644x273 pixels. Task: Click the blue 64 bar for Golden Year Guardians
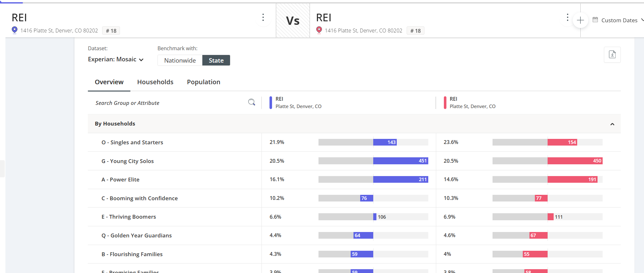(x=363, y=235)
